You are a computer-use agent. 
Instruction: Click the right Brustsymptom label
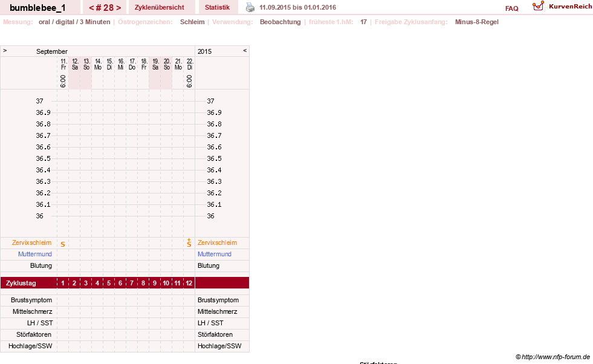(x=218, y=300)
